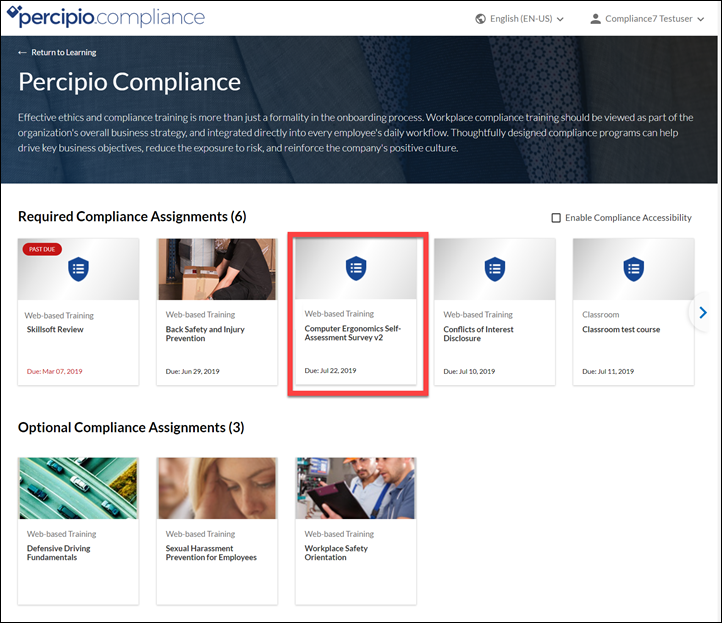722x623 pixels.
Task: Click Workplace Safety Orientation thumbnail image
Action: point(355,488)
